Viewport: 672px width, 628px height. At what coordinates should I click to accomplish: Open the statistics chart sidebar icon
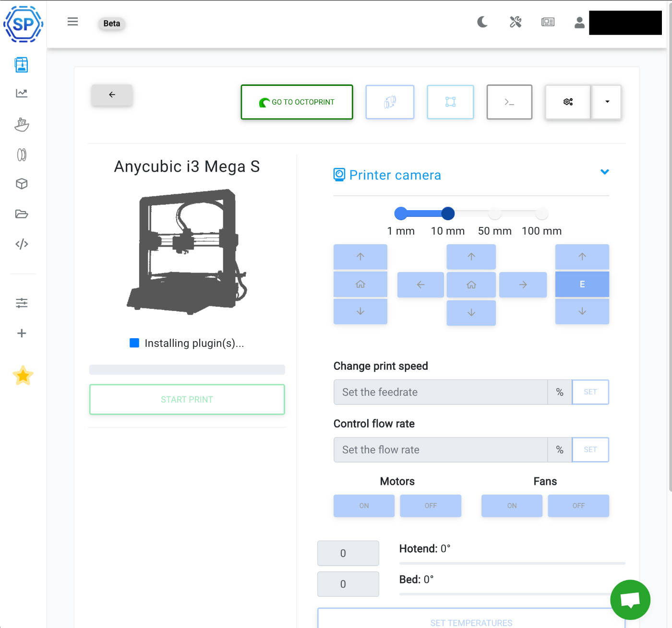pos(22,93)
